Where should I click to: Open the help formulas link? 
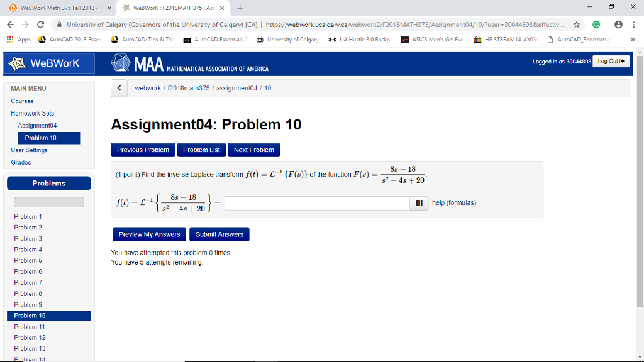click(454, 202)
